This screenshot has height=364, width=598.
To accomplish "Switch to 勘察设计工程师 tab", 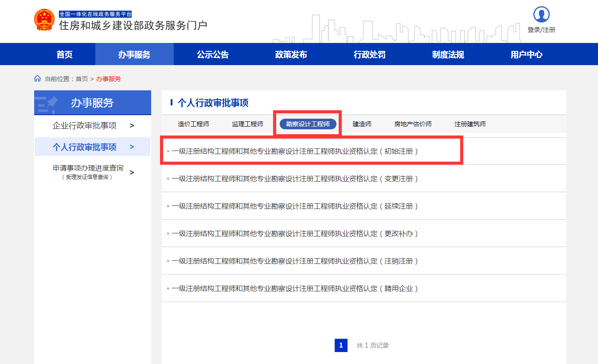I will pyautogui.click(x=308, y=124).
